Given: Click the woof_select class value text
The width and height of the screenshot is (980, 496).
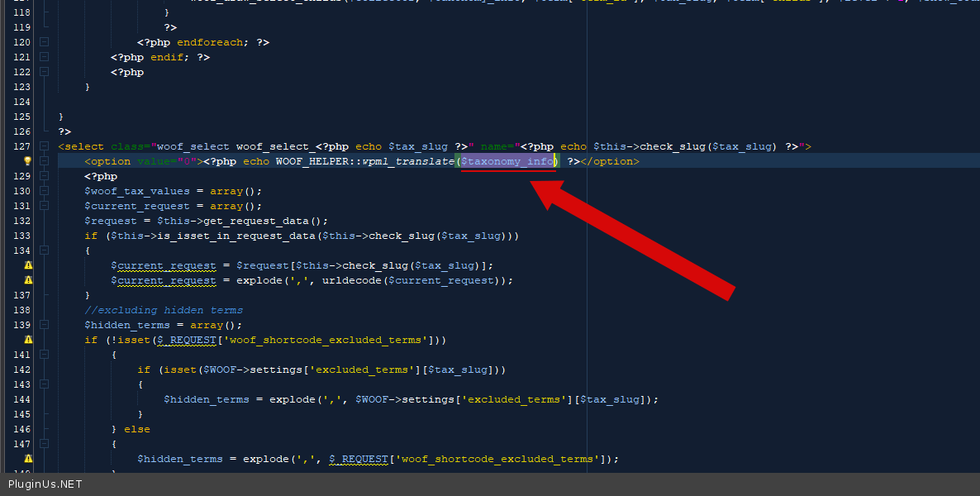Looking at the screenshot, I should tap(193, 146).
